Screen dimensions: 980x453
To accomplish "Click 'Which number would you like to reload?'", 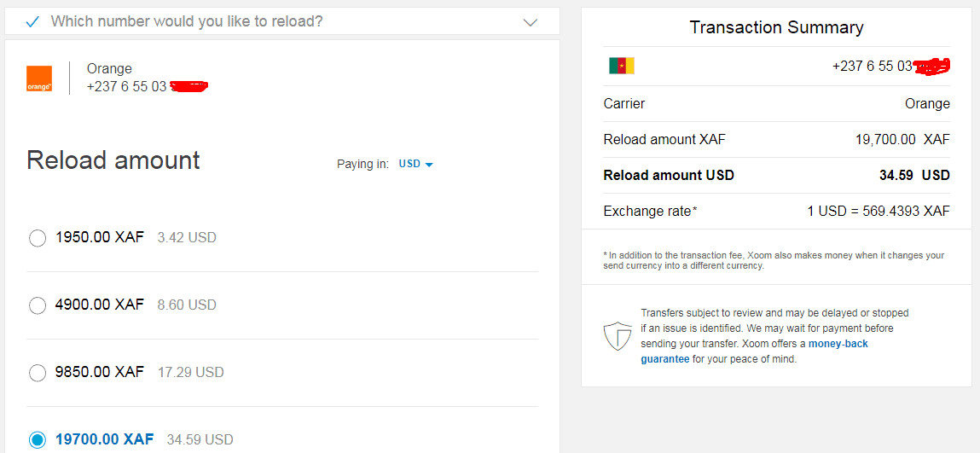I will 187,22.
